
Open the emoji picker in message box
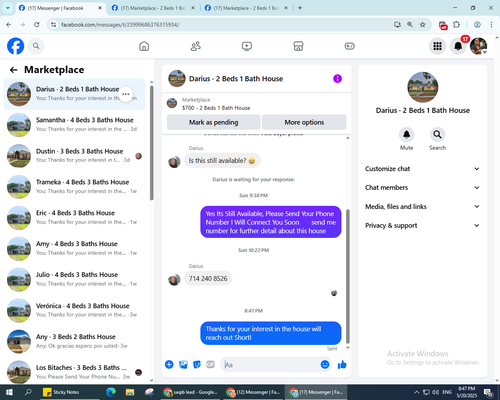point(325,365)
